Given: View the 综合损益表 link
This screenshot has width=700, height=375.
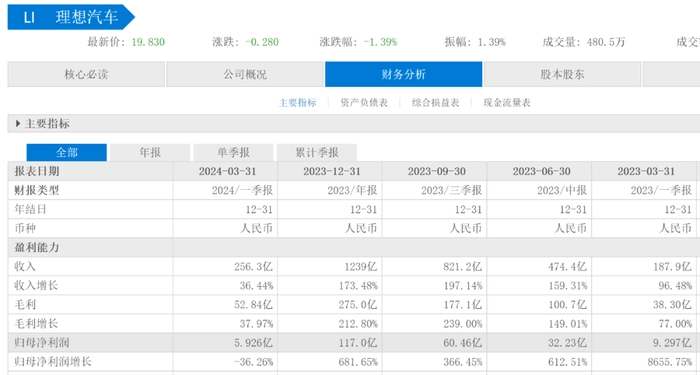Looking at the screenshot, I should tap(435, 103).
